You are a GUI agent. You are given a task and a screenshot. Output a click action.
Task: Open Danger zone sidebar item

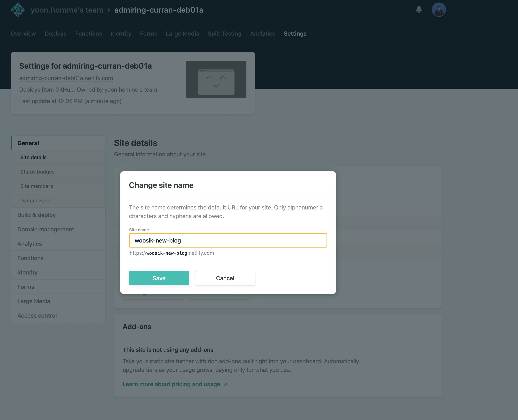tap(35, 200)
